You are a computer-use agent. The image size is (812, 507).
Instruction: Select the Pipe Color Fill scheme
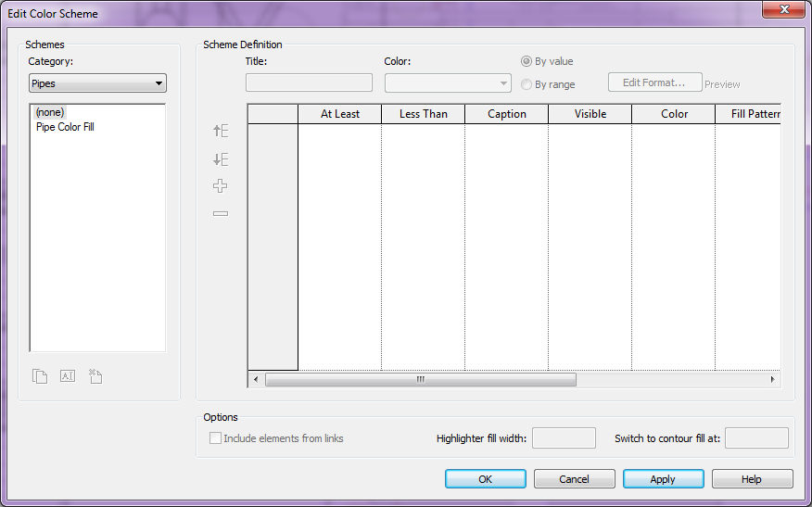coord(65,127)
